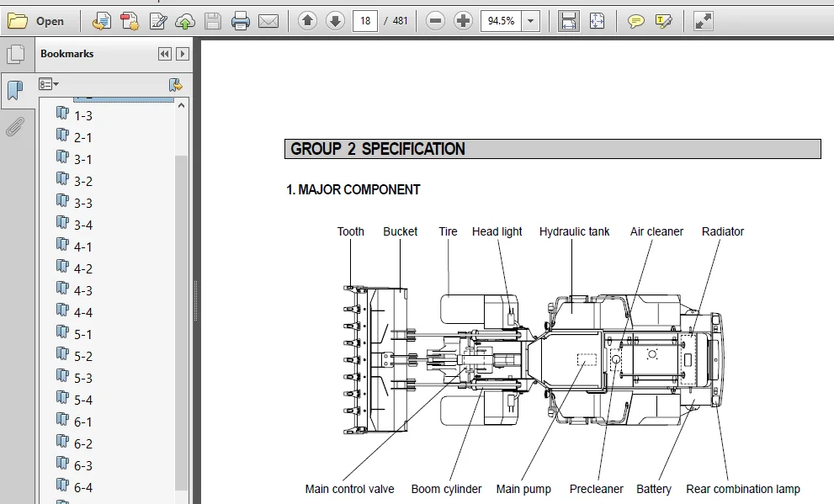
Task: Open the bookmark options menu dropdown
Action: (x=49, y=84)
